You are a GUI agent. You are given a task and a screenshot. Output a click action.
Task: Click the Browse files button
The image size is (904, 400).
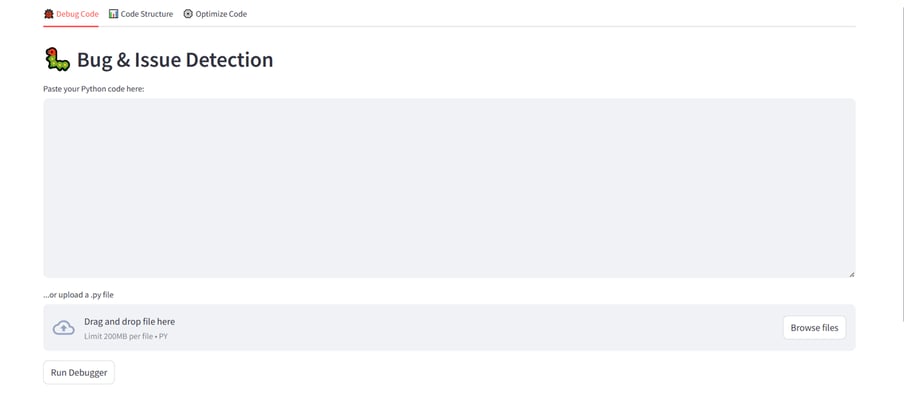(814, 327)
